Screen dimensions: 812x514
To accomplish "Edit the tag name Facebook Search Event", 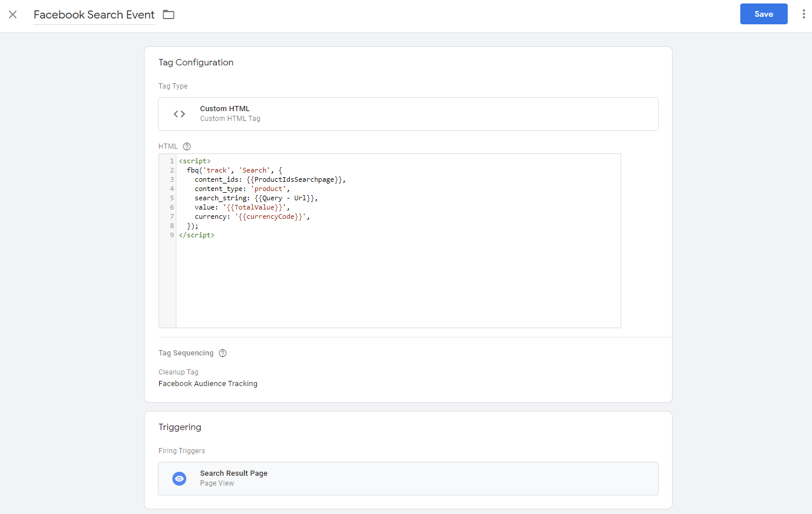I will click(x=94, y=14).
